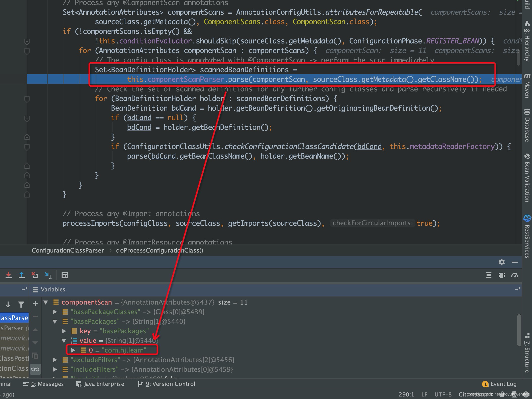
Task: Click the fold marker at the for holder line
Action: coord(27,99)
